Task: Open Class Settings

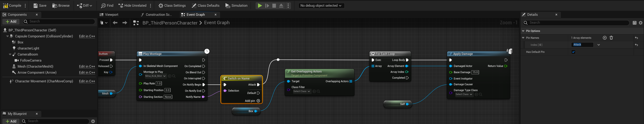Action: tap(172, 6)
